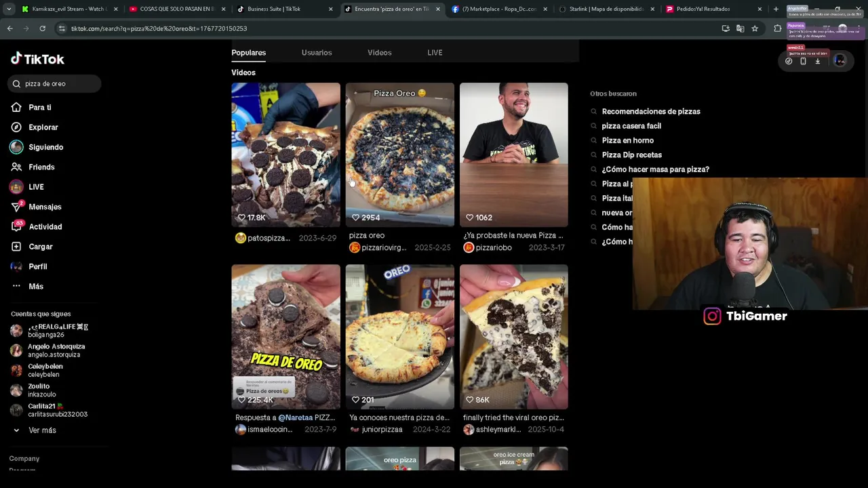
Task: Open the pizzariobo video thumbnail with 1062 likes
Action: 513,155
